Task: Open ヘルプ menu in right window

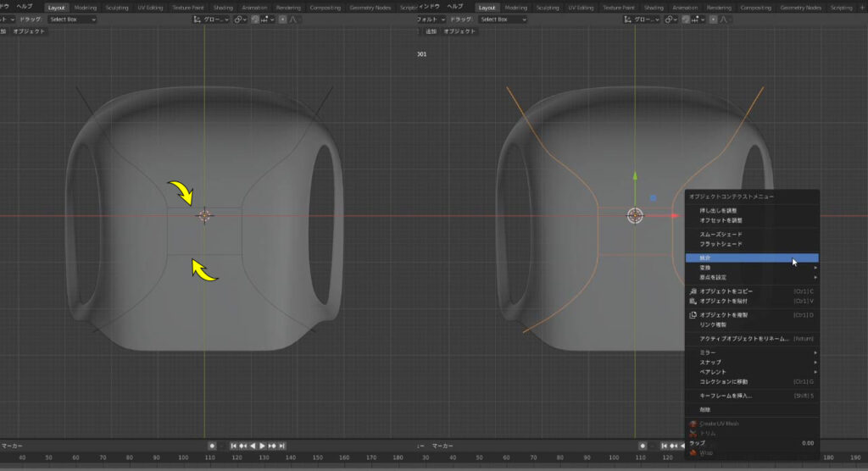Action: [x=454, y=7]
